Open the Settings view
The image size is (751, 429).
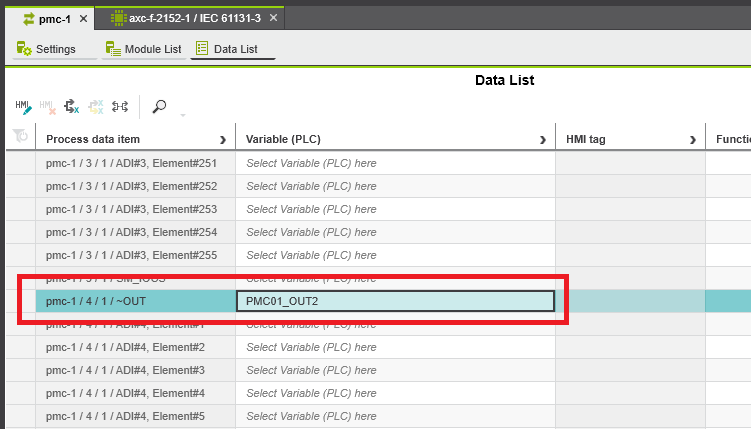pyautogui.click(x=47, y=49)
